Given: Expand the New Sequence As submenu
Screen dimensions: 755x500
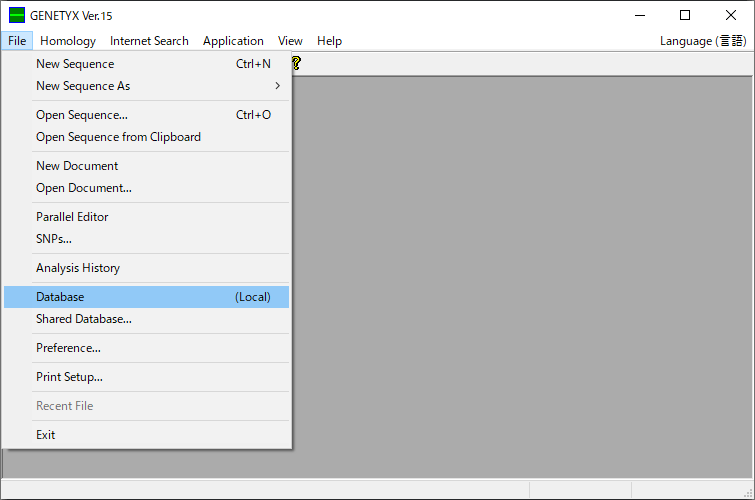Looking at the screenshot, I should point(146,86).
